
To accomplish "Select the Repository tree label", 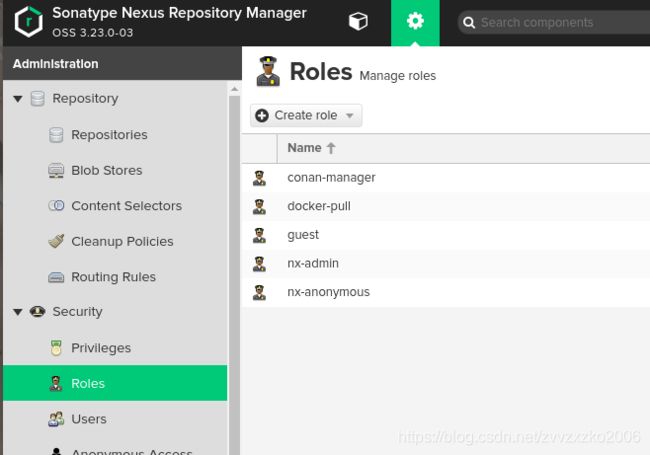I will pos(85,99).
